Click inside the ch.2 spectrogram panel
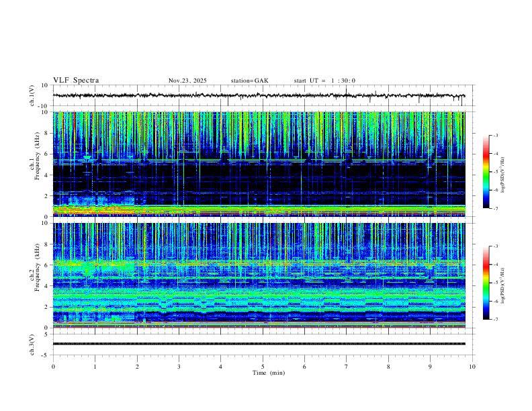 259,275
